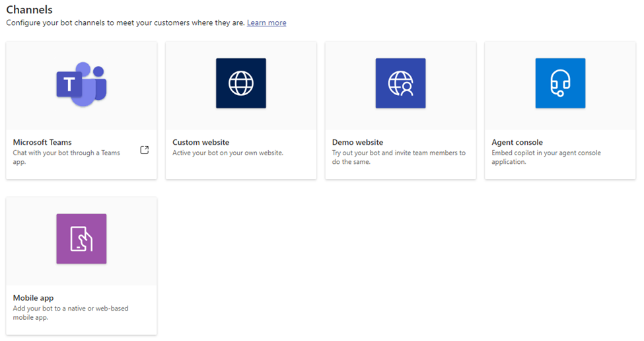This screenshot has width=644, height=341.
Task: Click the Custom website title
Action: click(x=201, y=142)
